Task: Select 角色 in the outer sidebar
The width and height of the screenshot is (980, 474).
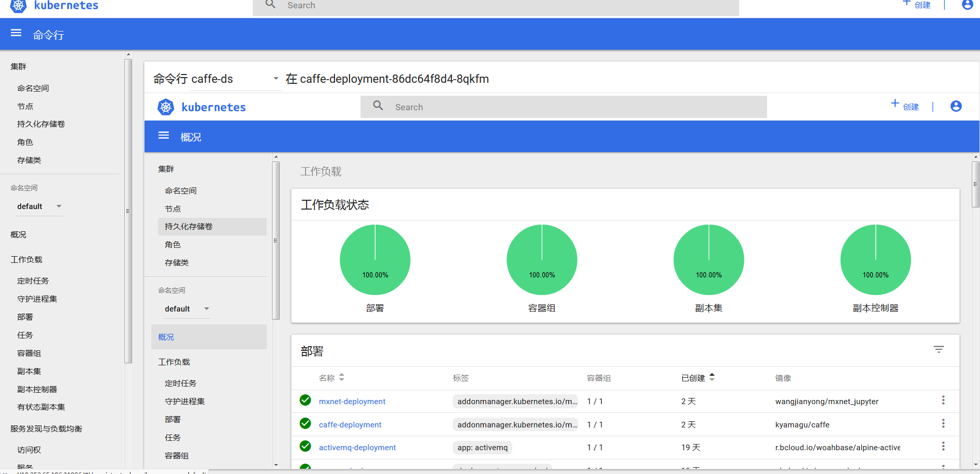Action: coord(25,142)
